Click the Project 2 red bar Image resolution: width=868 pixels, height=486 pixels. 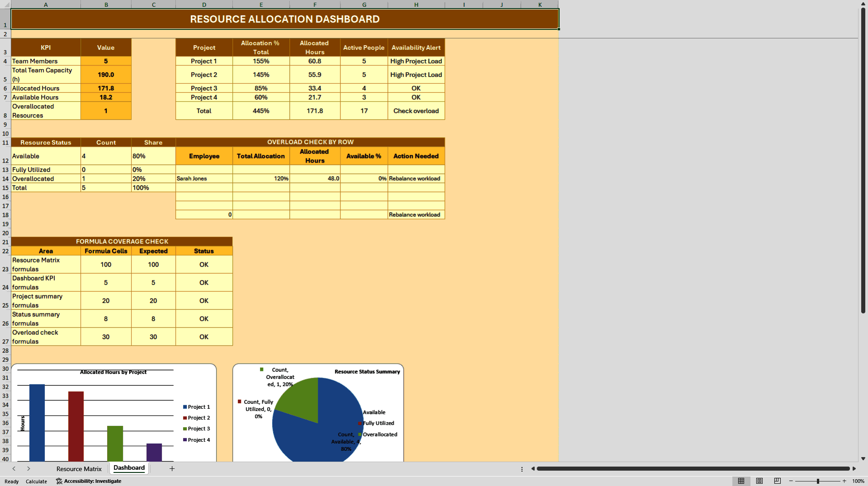coord(76,426)
